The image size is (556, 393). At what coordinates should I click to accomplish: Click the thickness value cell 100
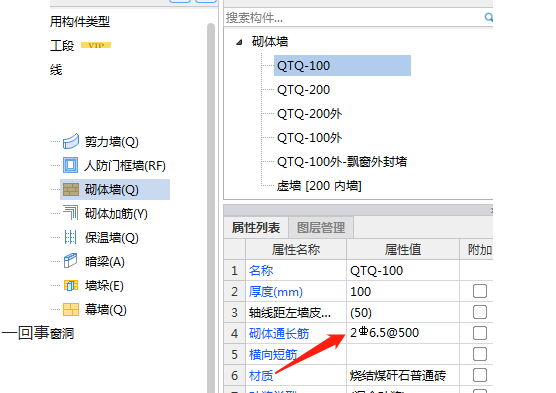(403, 292)
